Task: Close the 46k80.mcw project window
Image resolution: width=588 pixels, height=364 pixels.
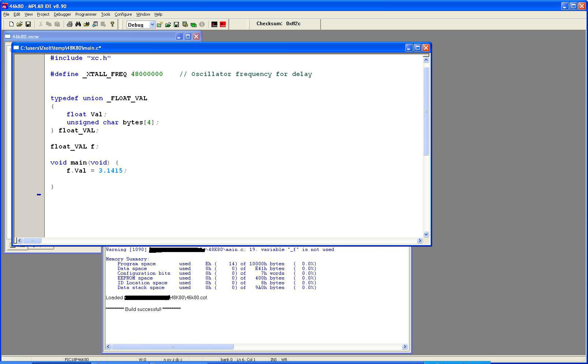Action: pos(196,36)
